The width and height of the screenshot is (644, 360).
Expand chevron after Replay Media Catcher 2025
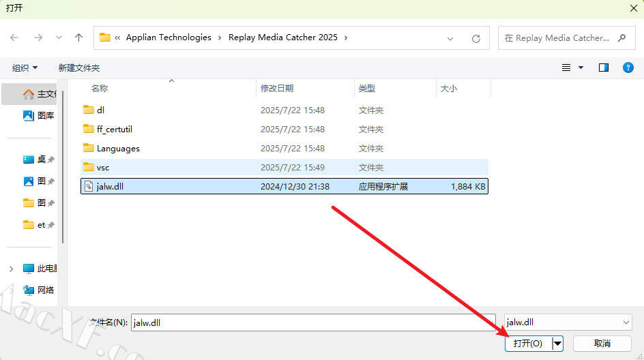pyautogui.click(x=346, y=37)
